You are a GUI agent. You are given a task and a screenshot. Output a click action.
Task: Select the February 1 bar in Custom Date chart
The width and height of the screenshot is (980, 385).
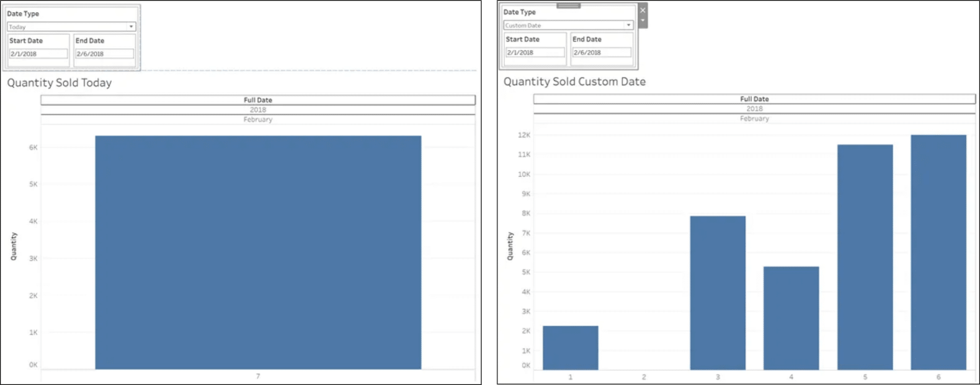pos(570,347)
